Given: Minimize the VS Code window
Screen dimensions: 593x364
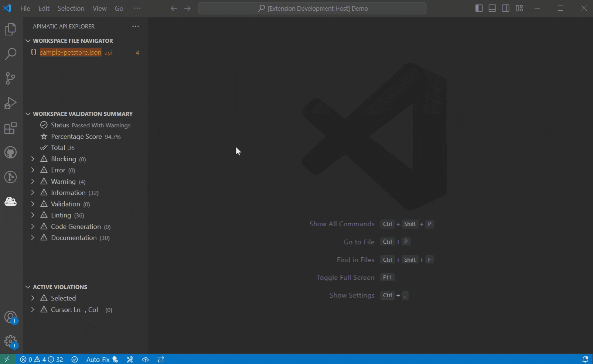Looking at the screenshot, I should pos(537,8).
